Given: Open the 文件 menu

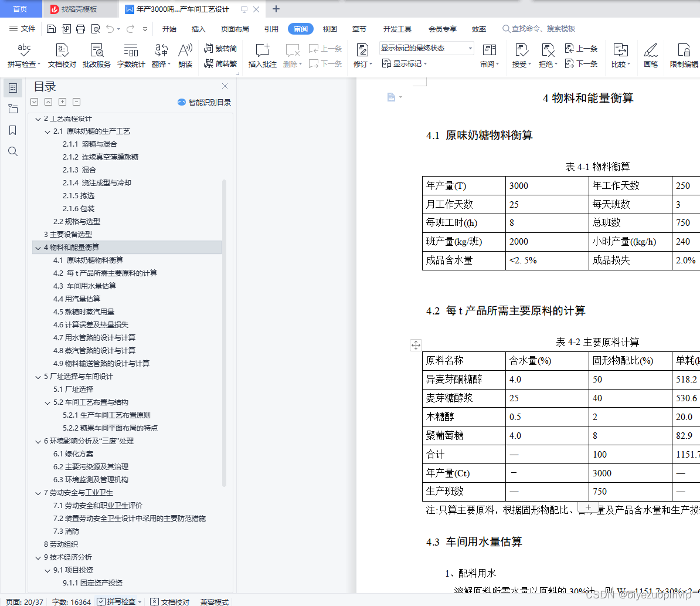Looking at the screenshot, I should [22, 29].
